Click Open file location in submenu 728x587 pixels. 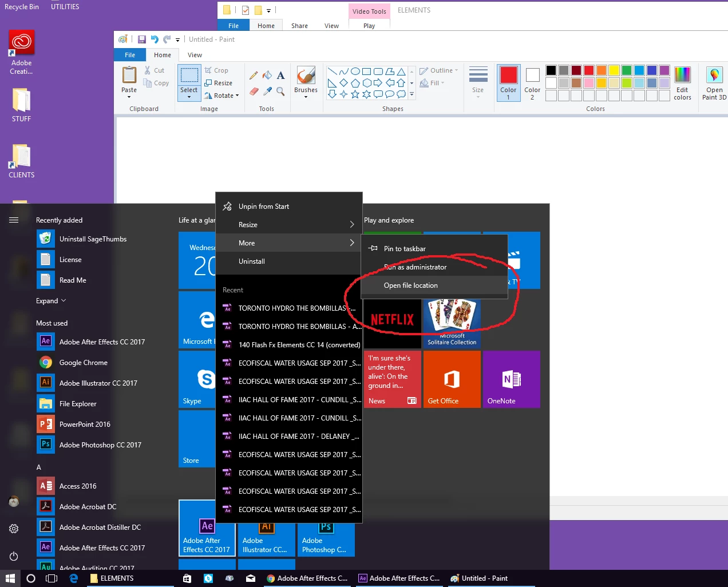point(434,285)
